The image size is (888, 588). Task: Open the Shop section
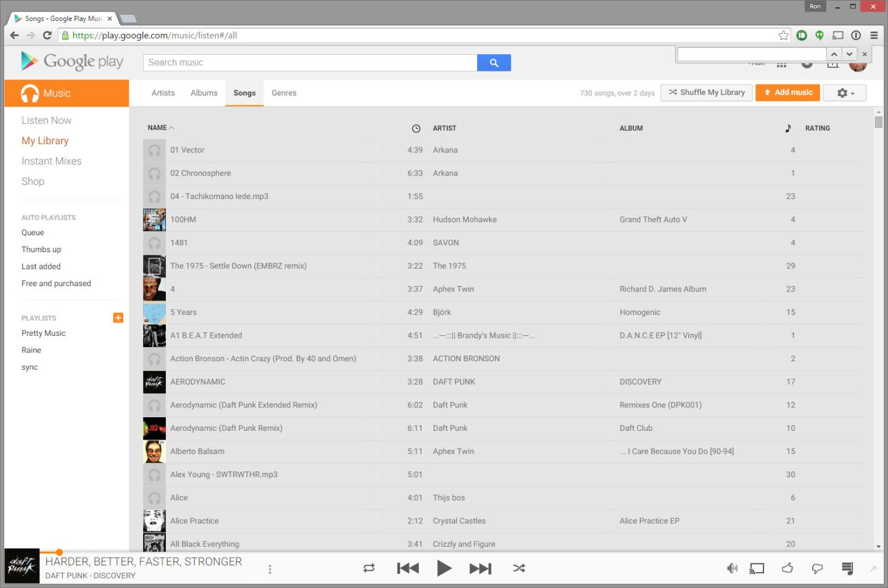33,181
